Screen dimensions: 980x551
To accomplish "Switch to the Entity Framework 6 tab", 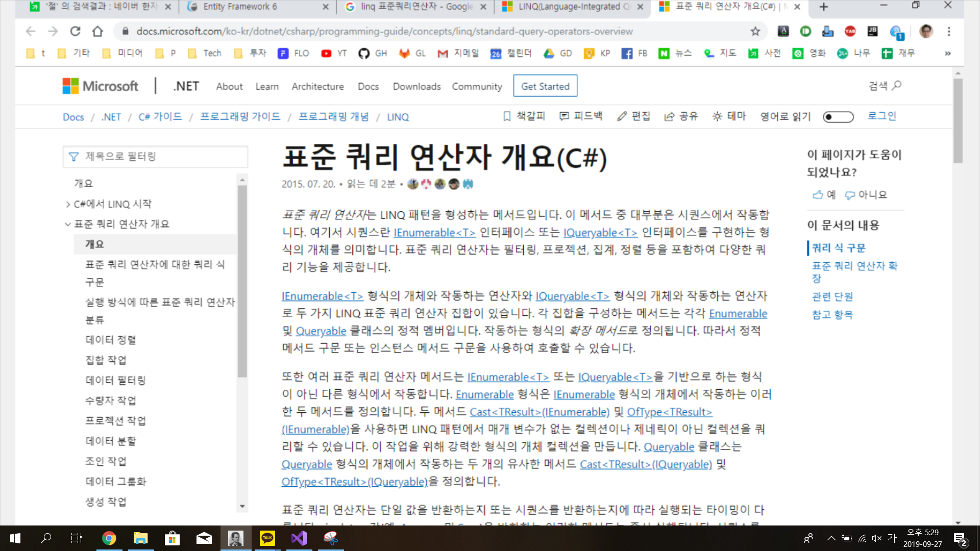I will [240, 7].
